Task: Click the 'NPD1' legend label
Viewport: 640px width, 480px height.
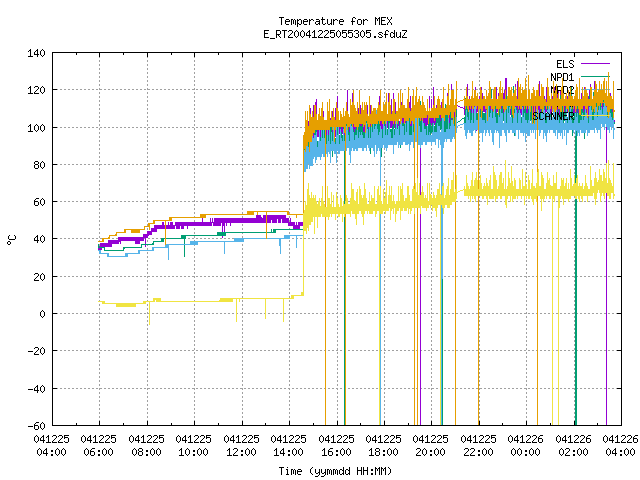Action: pyautogui.click(x=562, y=77)
